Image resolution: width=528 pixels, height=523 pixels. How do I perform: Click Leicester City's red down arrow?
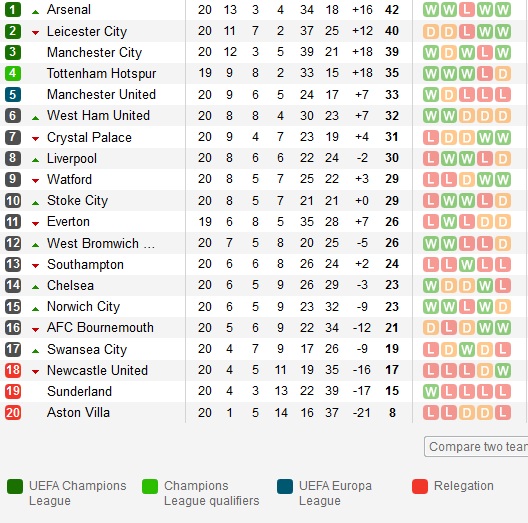[35, 33]
